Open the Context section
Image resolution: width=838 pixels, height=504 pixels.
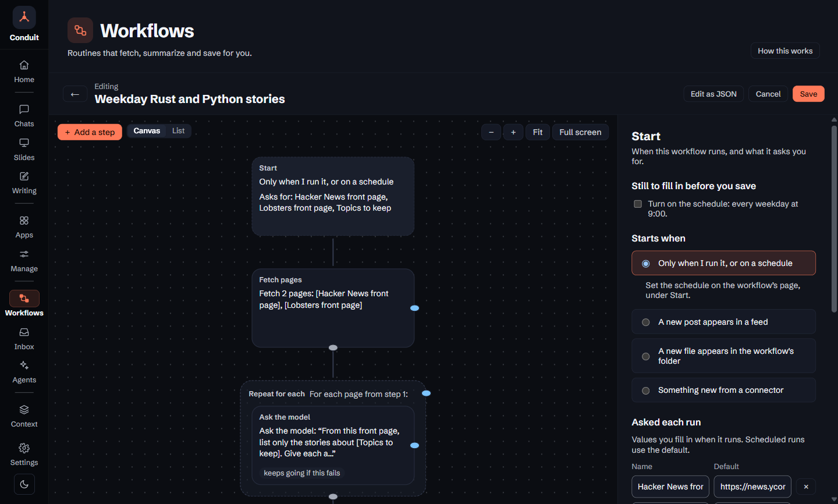pyautogui.click(x=24, y=416)
